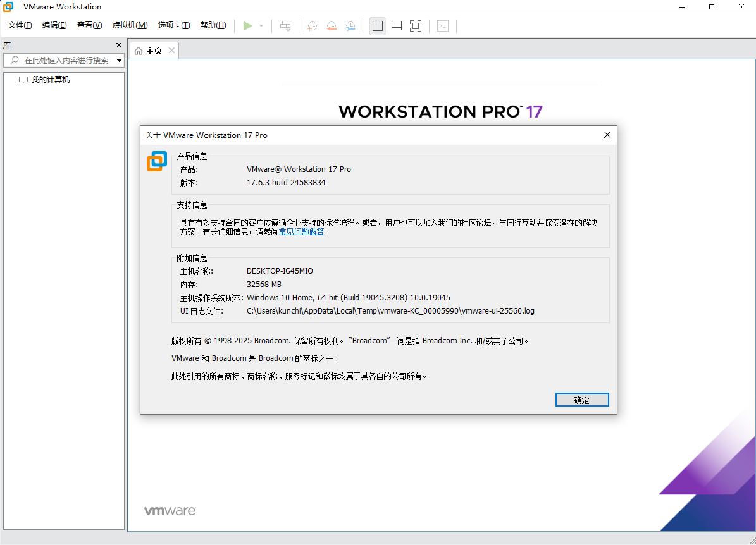
Task: Toggle the library sidebar view icon
Action: (x=378, y=26)
